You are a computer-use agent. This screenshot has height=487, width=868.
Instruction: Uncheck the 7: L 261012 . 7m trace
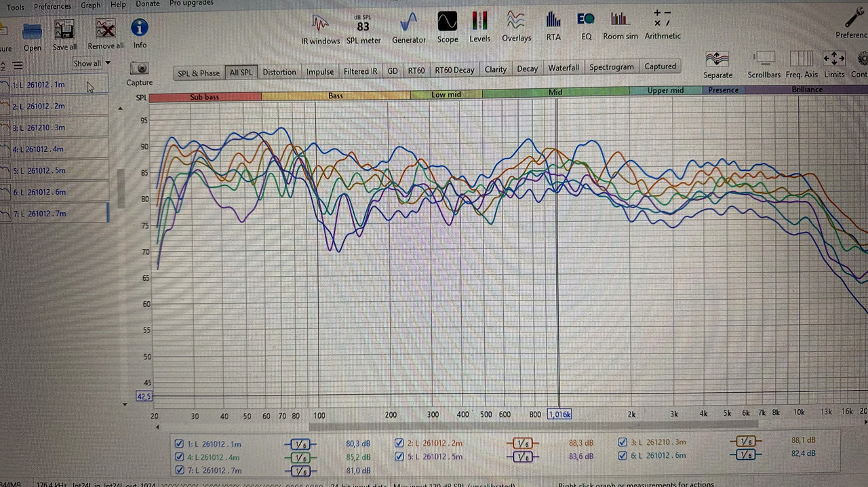click(x=179, y=470)
